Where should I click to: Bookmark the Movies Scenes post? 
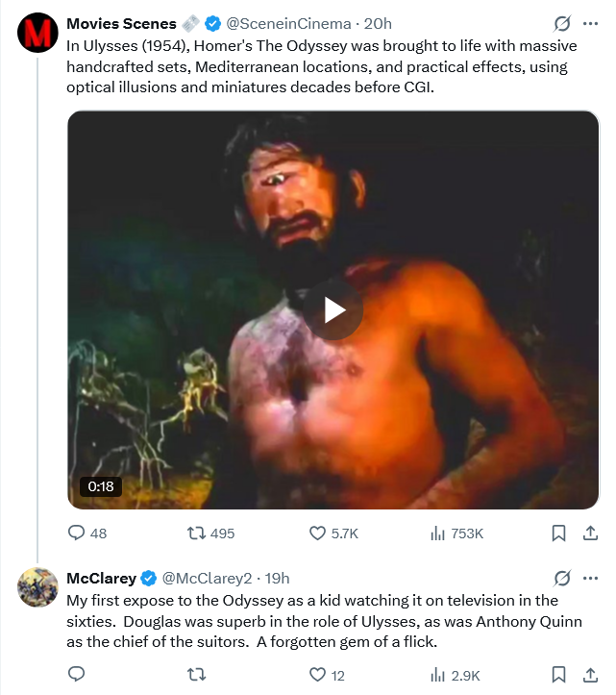pos(558,533)
